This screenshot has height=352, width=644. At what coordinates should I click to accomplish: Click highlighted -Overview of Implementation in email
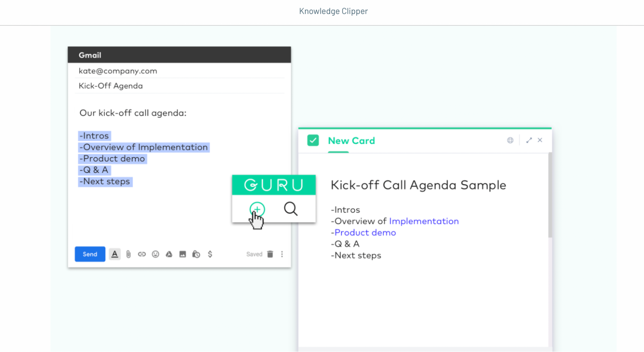point(144,147)
